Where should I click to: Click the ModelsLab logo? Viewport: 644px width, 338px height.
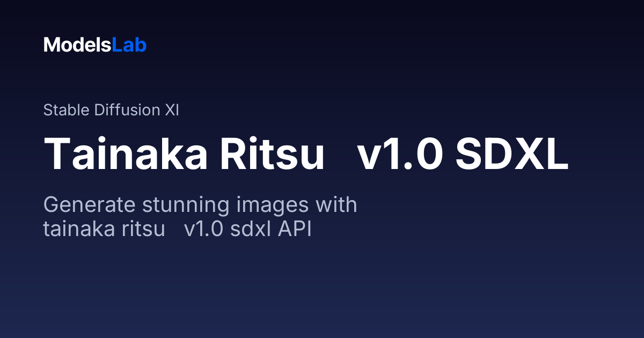(95, 45)
